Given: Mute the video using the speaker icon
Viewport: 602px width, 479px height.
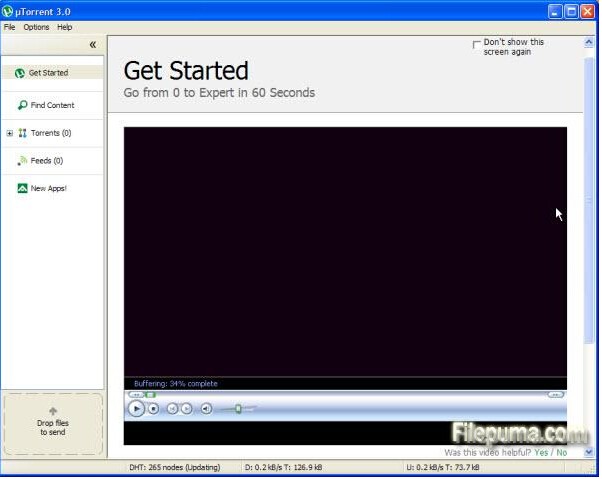Looking at the screenshot, I should pyautogui.click(x=206, y=408).
